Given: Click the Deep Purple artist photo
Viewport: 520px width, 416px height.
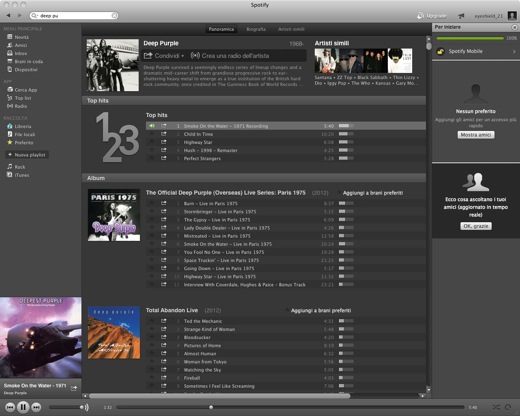Looking at the screenshot, I should coord(113,65).
